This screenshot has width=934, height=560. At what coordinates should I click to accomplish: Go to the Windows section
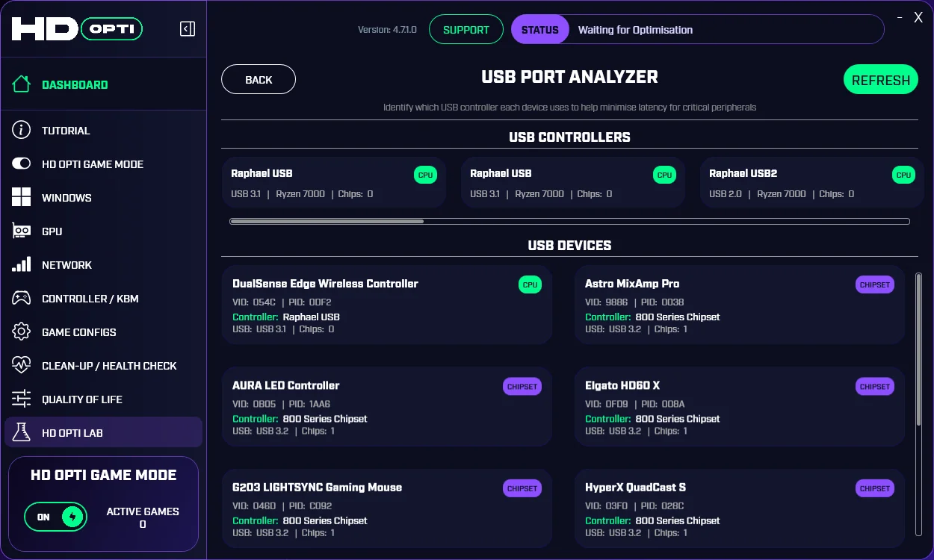point(103,197)
